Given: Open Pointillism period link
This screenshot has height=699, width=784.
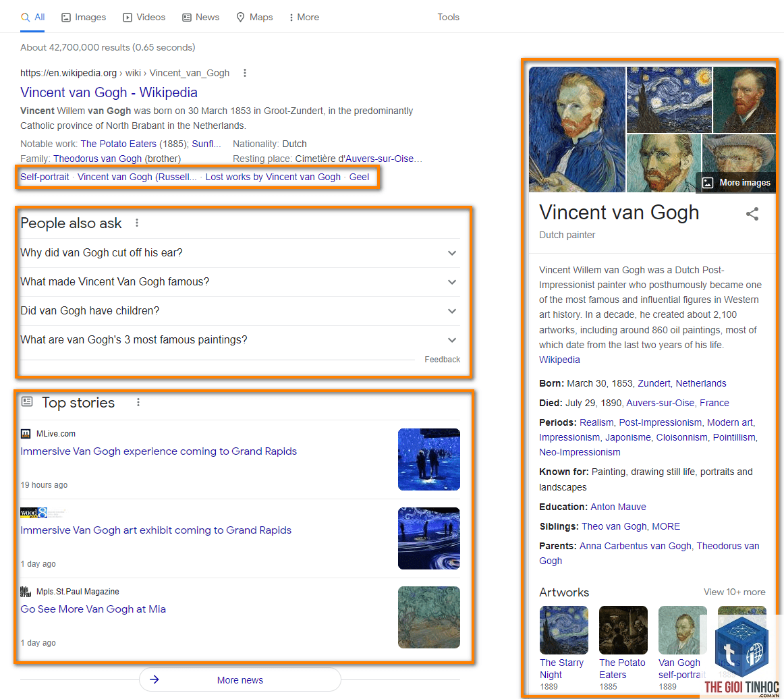Looking at the screenshot, I should coord(734,437).
